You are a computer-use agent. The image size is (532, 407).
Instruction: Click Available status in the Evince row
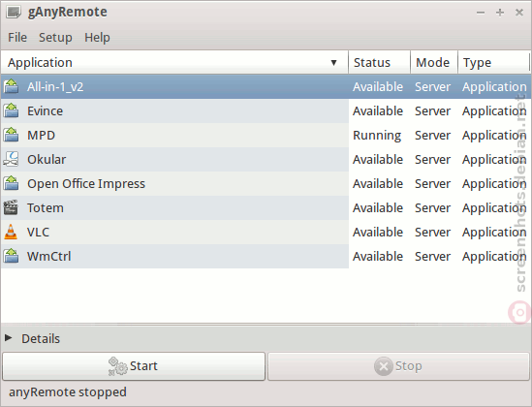click(378, 110)
